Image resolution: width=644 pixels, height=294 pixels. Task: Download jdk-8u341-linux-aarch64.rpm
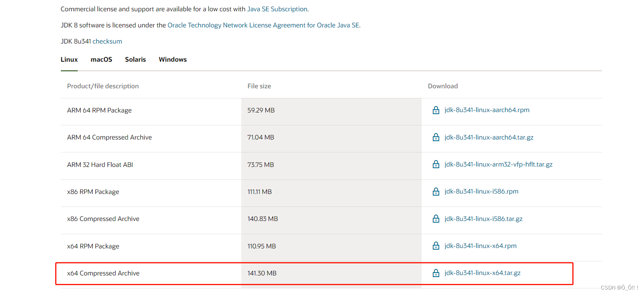[x=487, y=110]
